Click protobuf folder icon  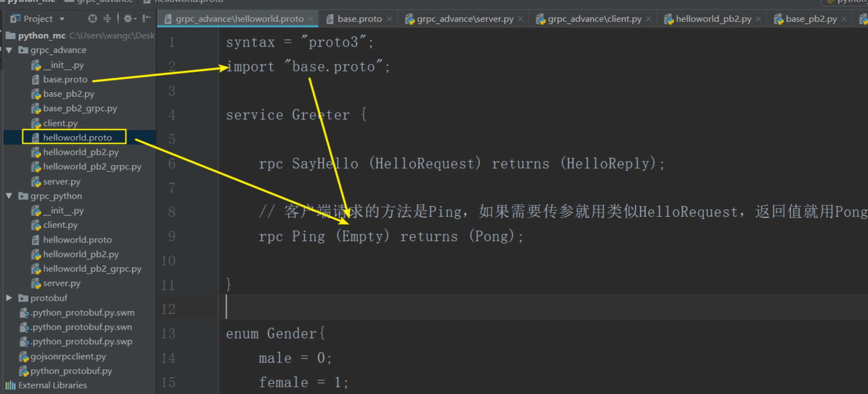coord(23,298)
